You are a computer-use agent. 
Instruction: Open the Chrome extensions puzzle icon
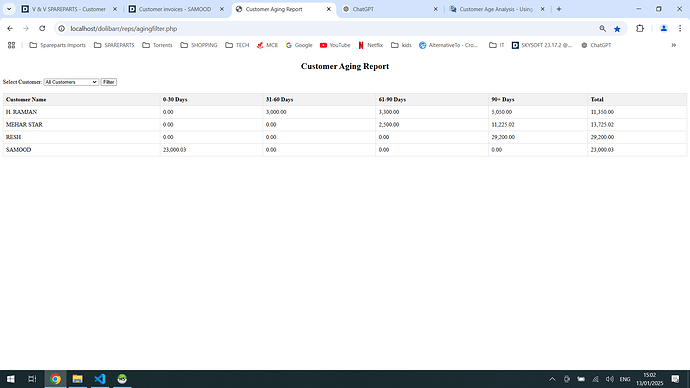tap(640, 29)
